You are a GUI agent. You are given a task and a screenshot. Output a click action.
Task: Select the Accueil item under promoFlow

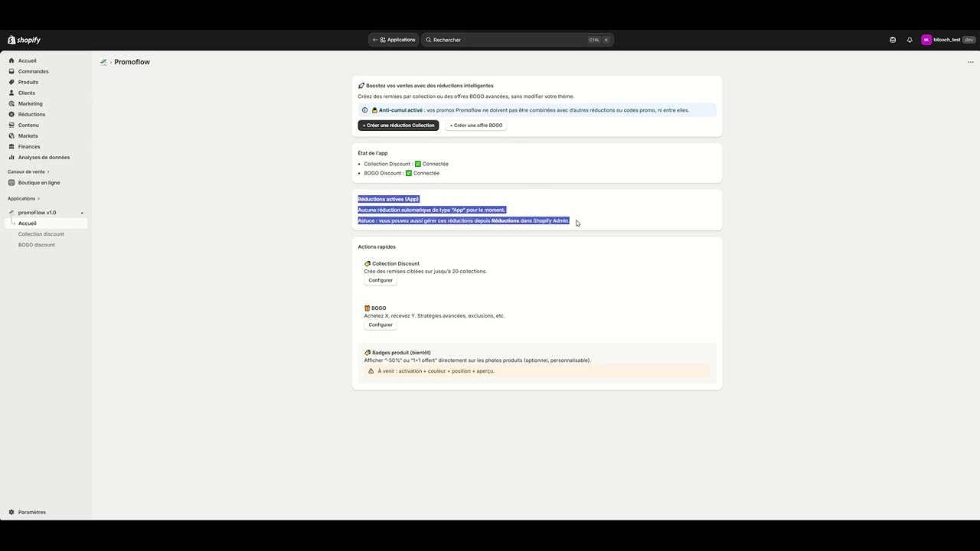46,223
